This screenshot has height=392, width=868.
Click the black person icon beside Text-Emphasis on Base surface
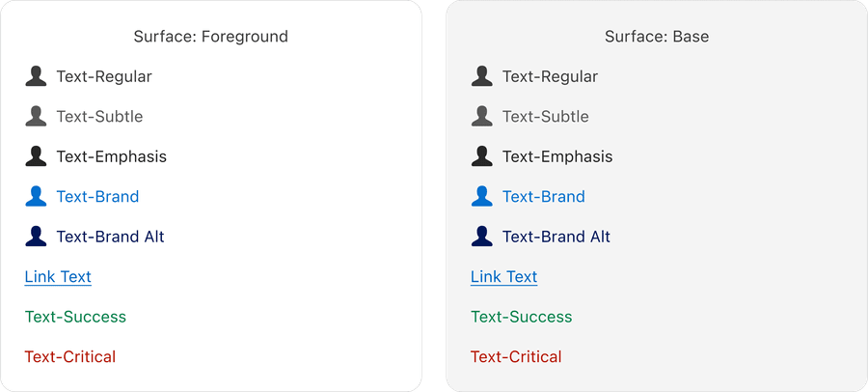pyautogui.click(x=482, y=156)
